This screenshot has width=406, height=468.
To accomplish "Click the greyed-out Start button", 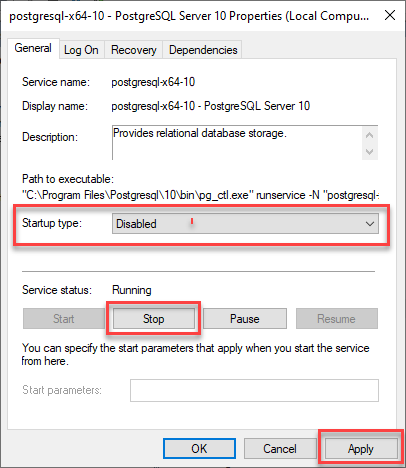I will [x=64, y=319].
